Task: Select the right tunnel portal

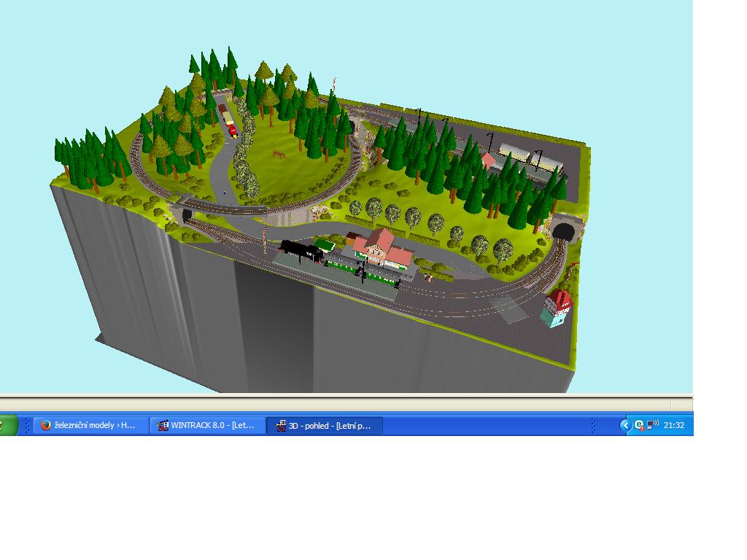Action: pos(562,230)
